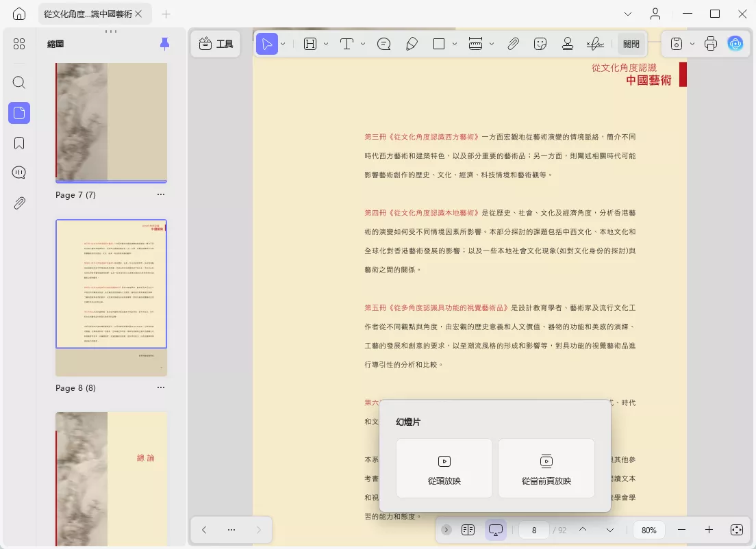Viewport: 756px width, 549px height.
Task: Go forward with right arrow navigation
Action: (258, 530)
